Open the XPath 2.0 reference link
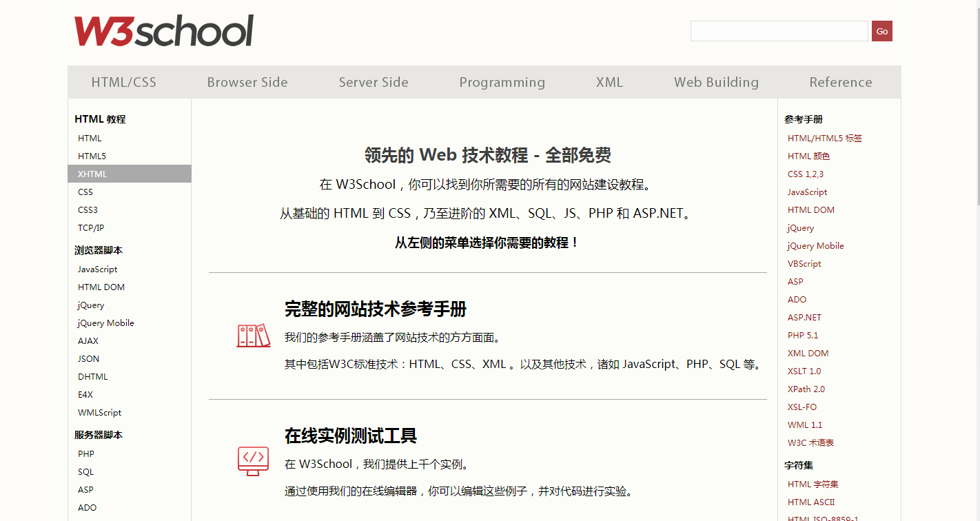Viewport: 980px width, 521px height. (806, 389)
